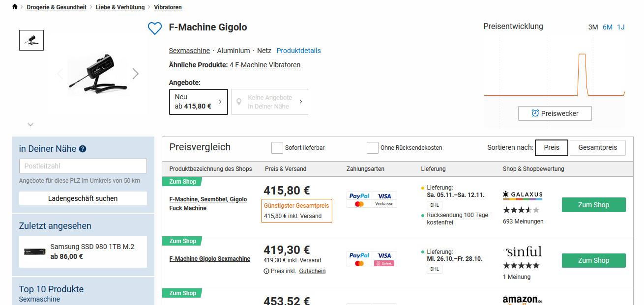Open the 'Neu ab 415,80 €' offers box

click(x=198, y=102)
